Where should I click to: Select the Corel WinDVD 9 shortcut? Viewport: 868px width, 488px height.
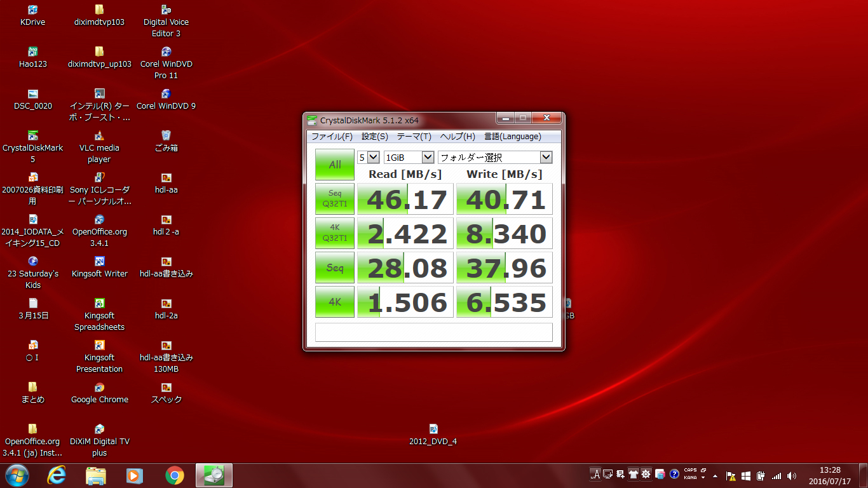(x=166, y=100)
